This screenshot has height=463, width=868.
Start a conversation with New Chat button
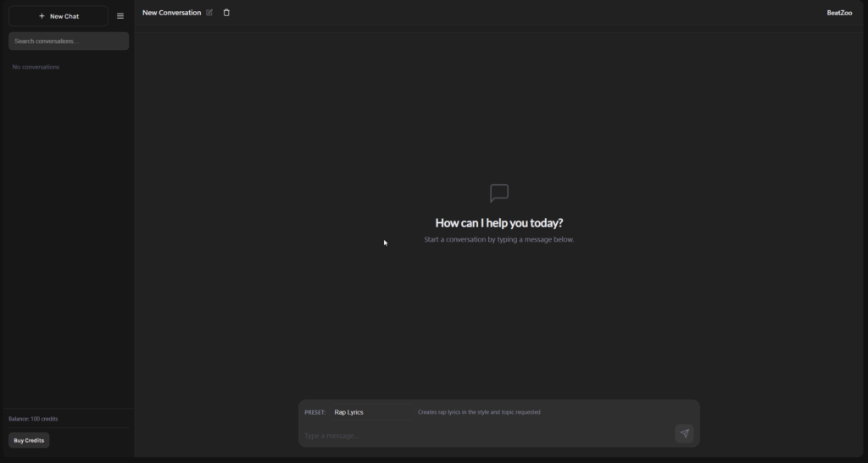tap(58, 16)
